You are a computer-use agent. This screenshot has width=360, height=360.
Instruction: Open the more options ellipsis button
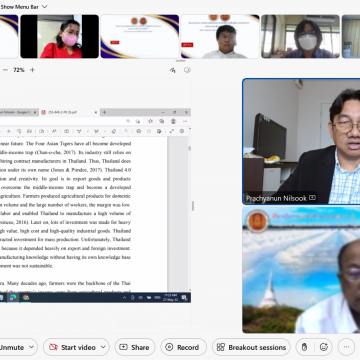(346, 347)
